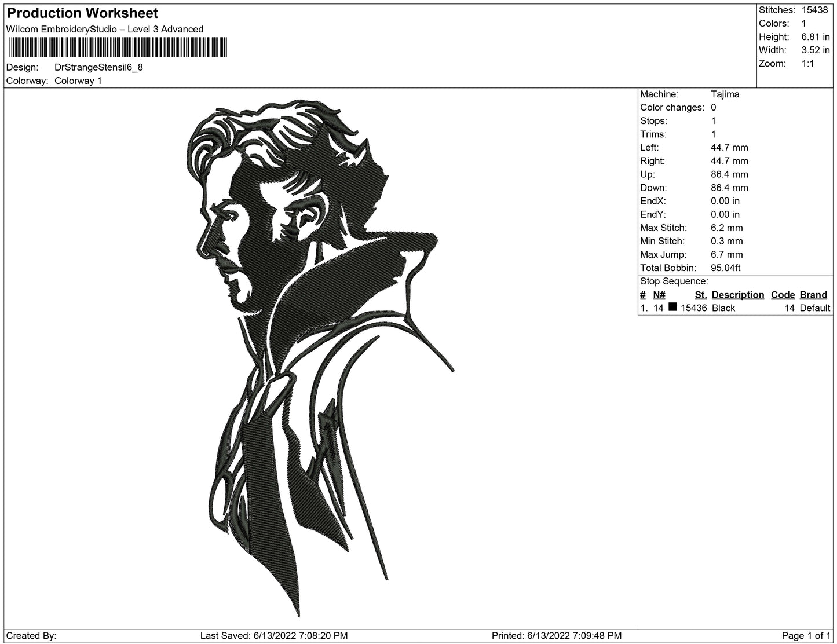Image resolution: width=837 pixels, height=644 pixels.
Task: Click the "Max Jump:" label
Action: pos(663,254)
